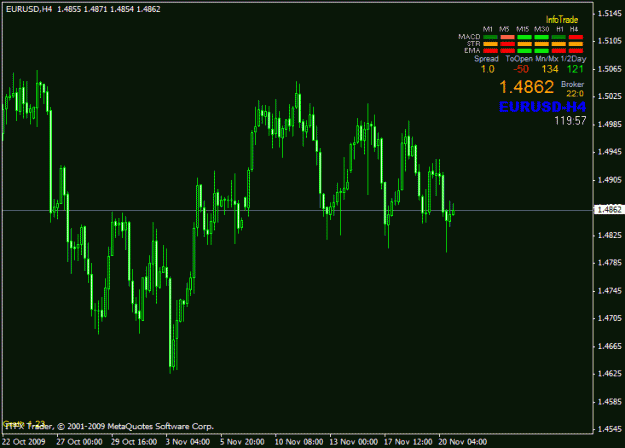This screenshot has height=448, width=625.
Task: Click the MACD M1 signal cell
Action: click(x=490, y=37)
